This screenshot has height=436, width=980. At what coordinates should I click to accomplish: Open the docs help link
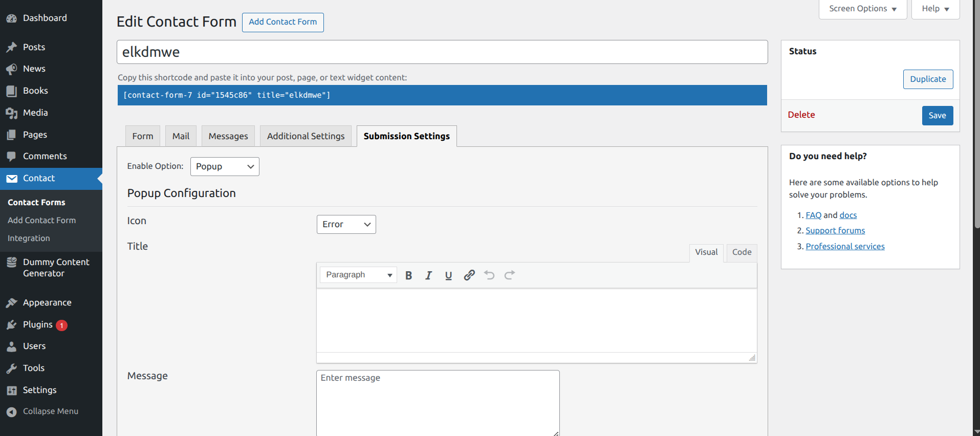848,215
